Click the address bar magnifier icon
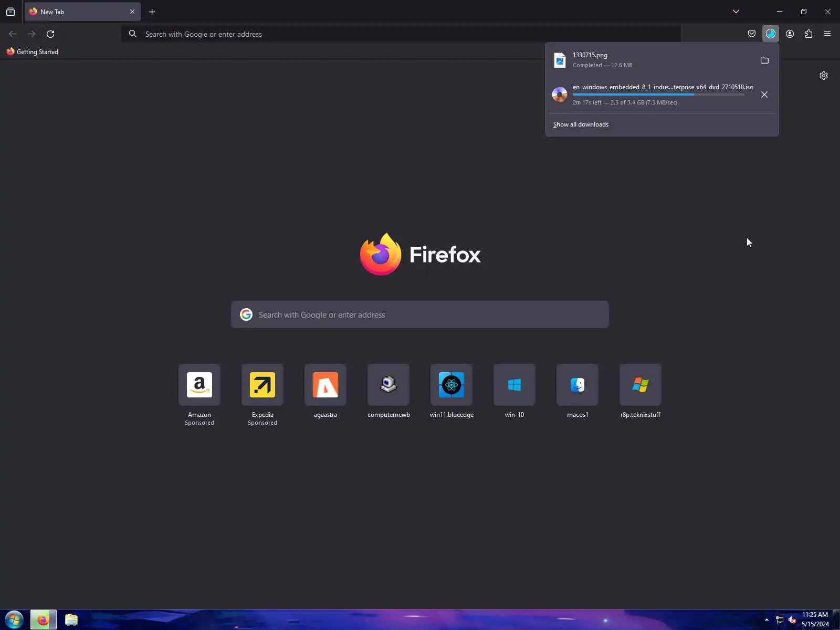 point(133,34)
